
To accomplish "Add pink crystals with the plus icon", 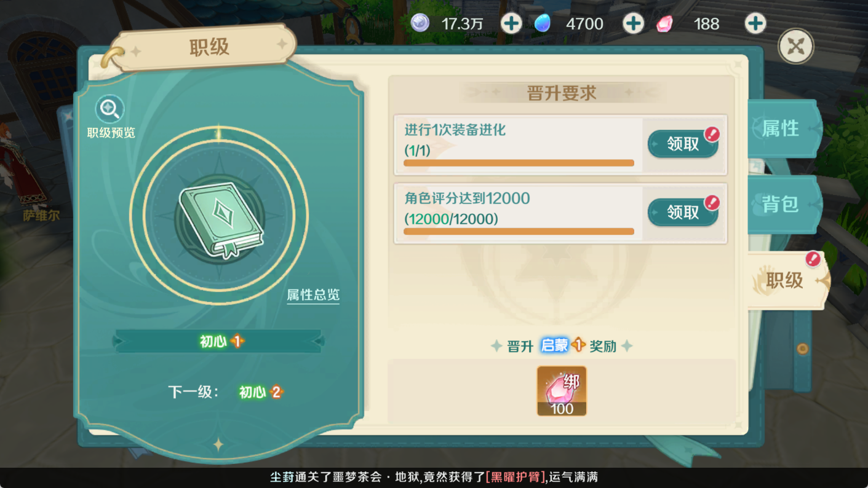I will (x=755, y=24).
